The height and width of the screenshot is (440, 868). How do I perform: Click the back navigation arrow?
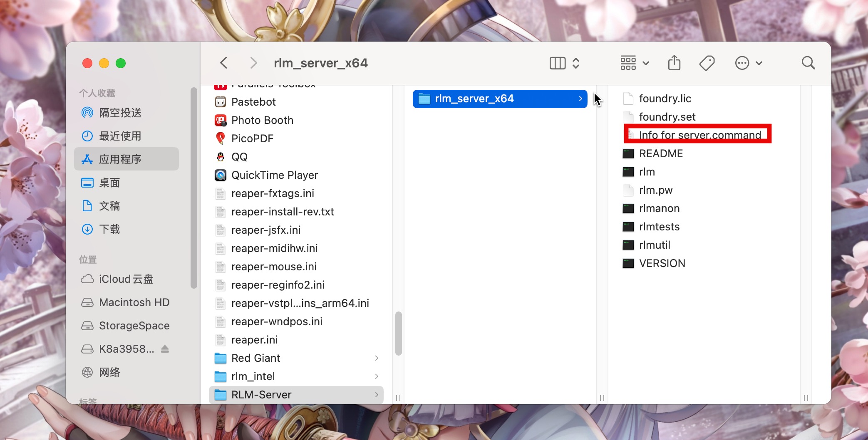224,63
